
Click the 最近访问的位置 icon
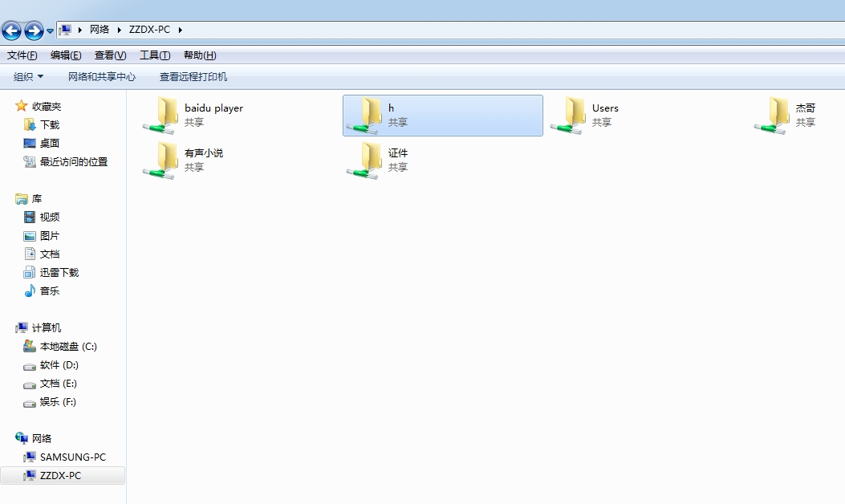pyautogui.click(x=30, y=161)
